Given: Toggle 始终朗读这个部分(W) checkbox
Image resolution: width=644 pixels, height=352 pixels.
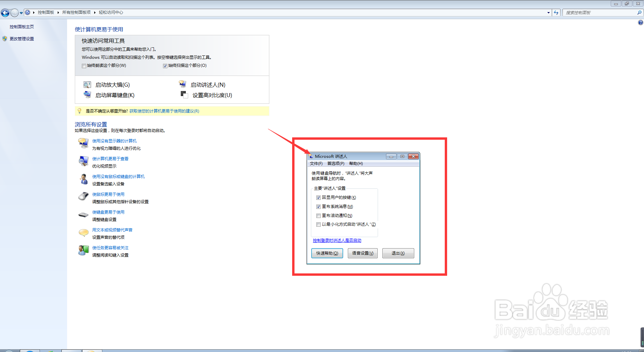Looking at the screenshot, I should tap(84, 66).
